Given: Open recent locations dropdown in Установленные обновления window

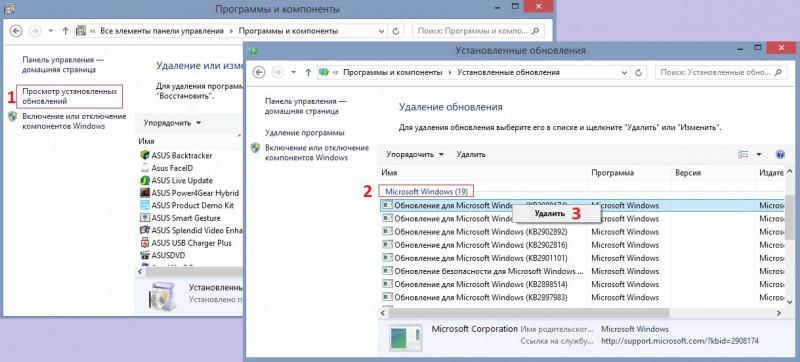Looking at the screenshot, I should 293,73.
